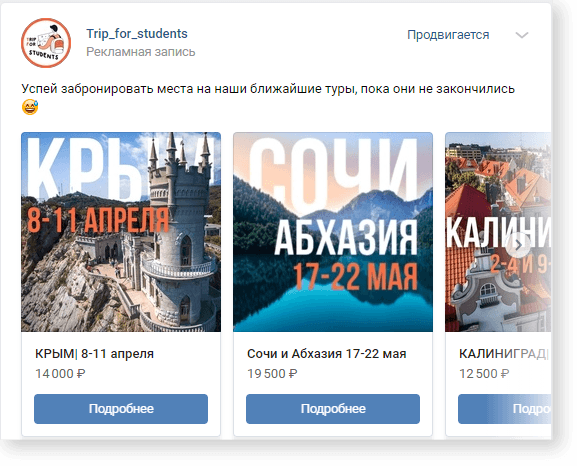This screenshot has height=466, width=577.
Task: Open the Сочи Абхазия tour image
Action: click(333, 232)
